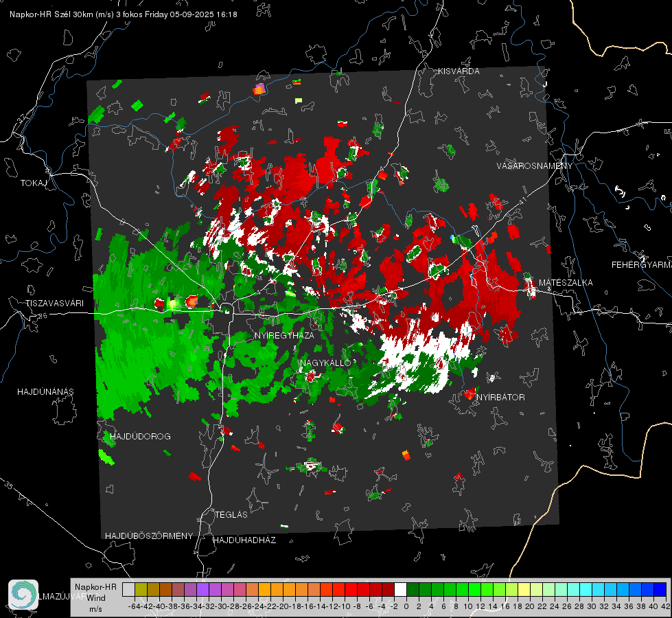Click the legend value -10

344,606
